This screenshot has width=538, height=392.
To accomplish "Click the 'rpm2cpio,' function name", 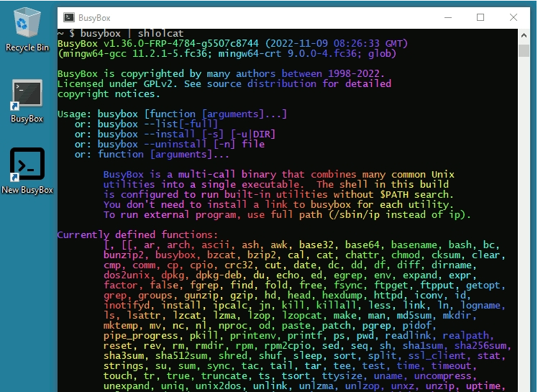I will pyautogui.click(x=287, y=346).
